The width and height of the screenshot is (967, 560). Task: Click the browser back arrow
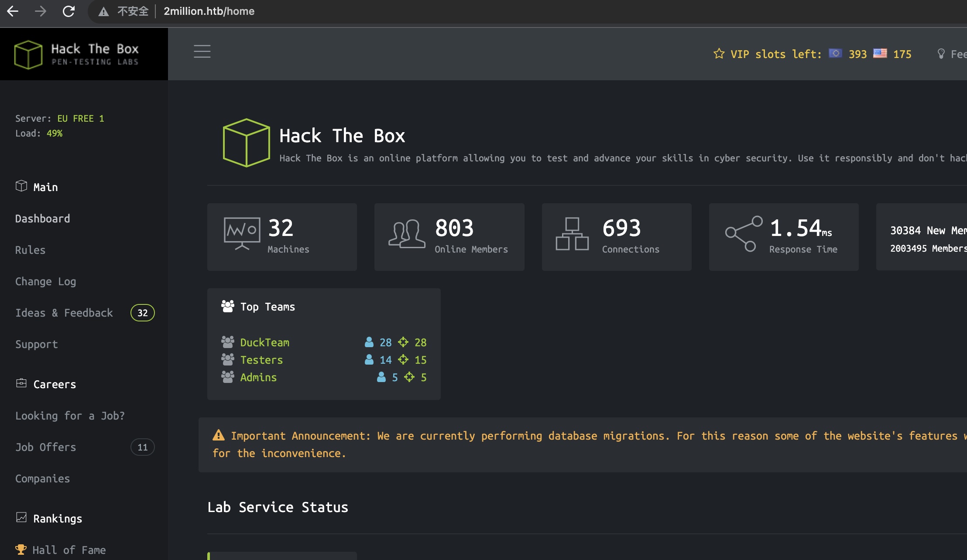13,11
